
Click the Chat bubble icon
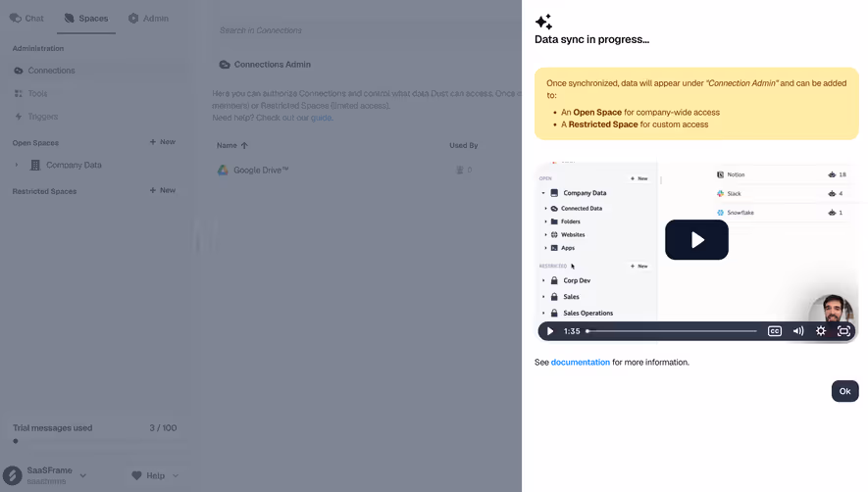click(16, 19)
